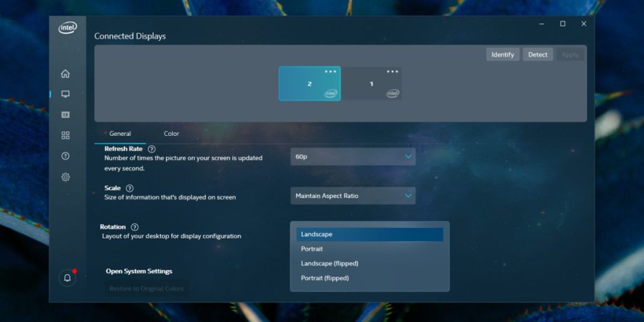Expand the Maintain Aspect Ratio dropdown

click(x=353, y=196)
